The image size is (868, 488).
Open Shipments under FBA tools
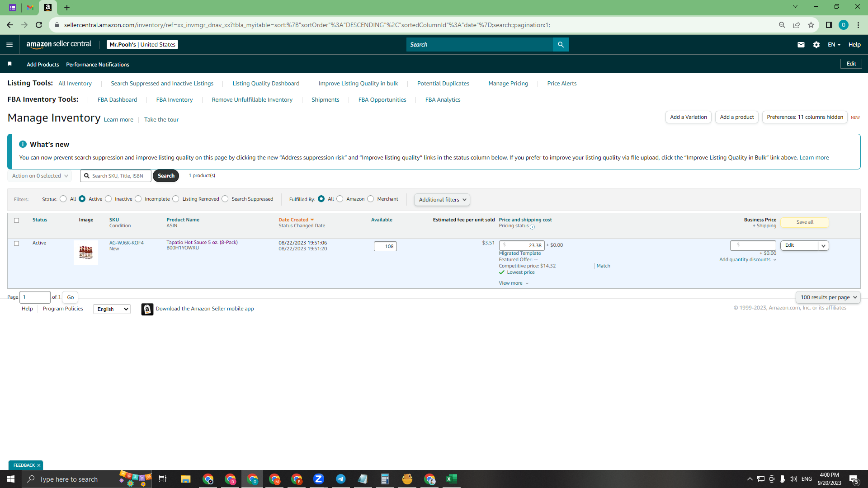pos(325,100)
